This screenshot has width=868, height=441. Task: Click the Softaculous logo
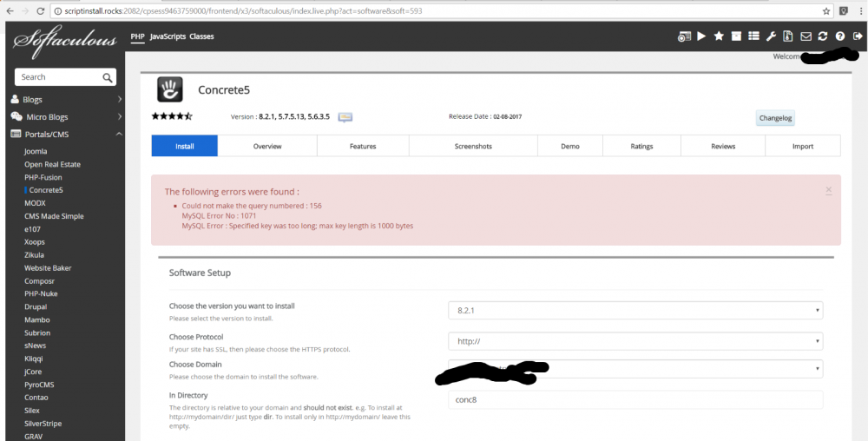65,41
